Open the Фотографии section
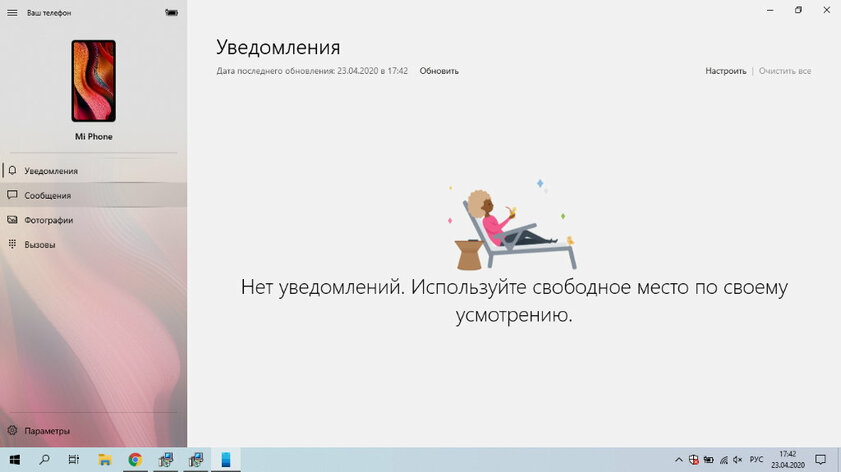Screen dimensions: 841x472 click(93, 220)
